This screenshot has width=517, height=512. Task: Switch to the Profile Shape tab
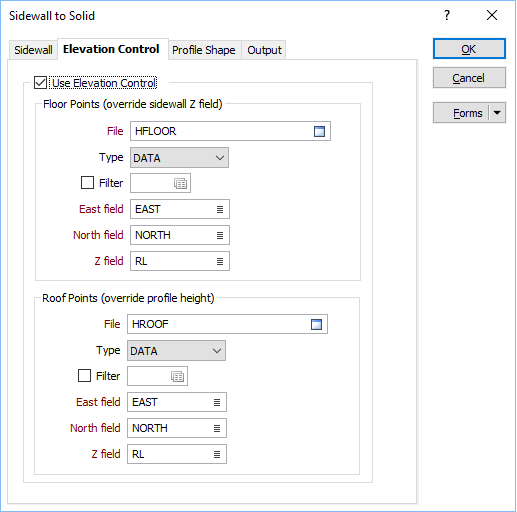tap(204, 50)
